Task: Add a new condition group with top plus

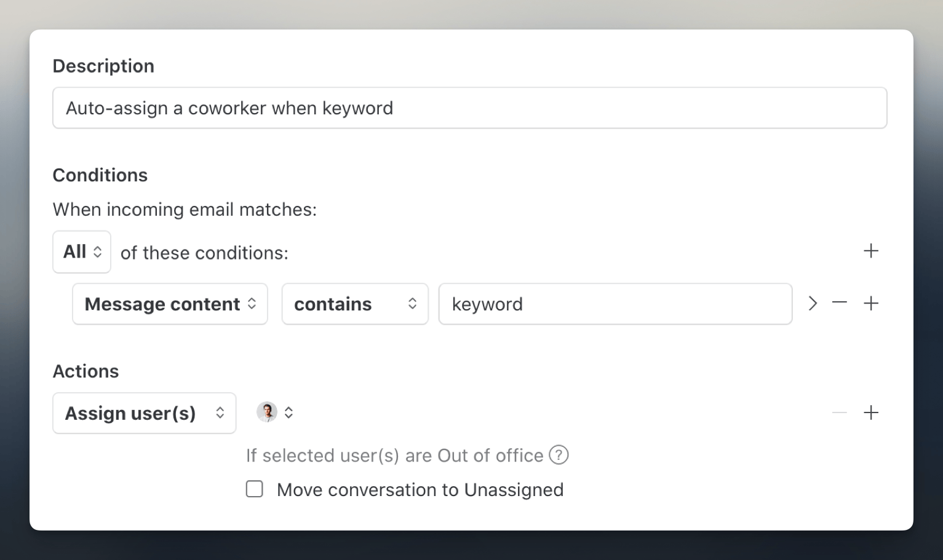Action: pos(870,251)
